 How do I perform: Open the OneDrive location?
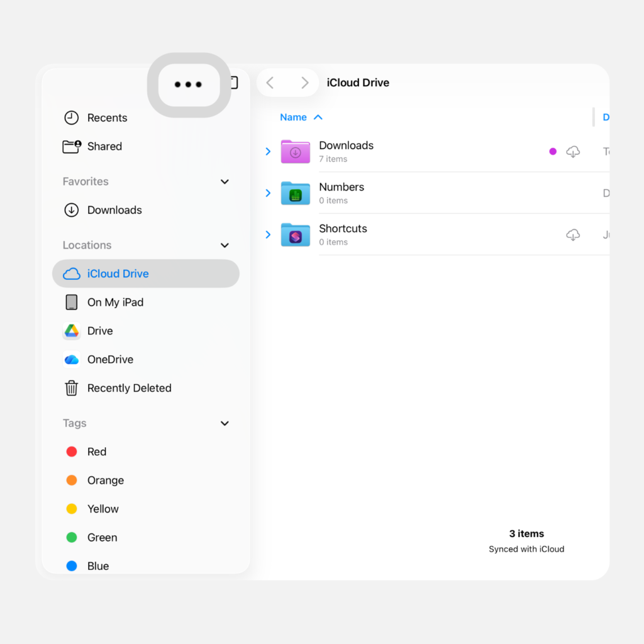(x=109, y=360)
